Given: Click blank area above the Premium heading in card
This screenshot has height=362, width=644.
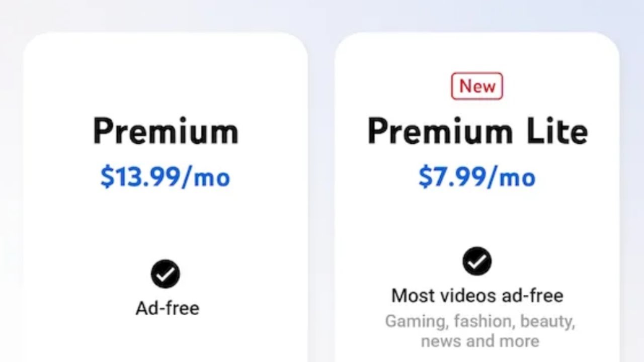Looking at the screenshot, I should [x=165, y=75].
